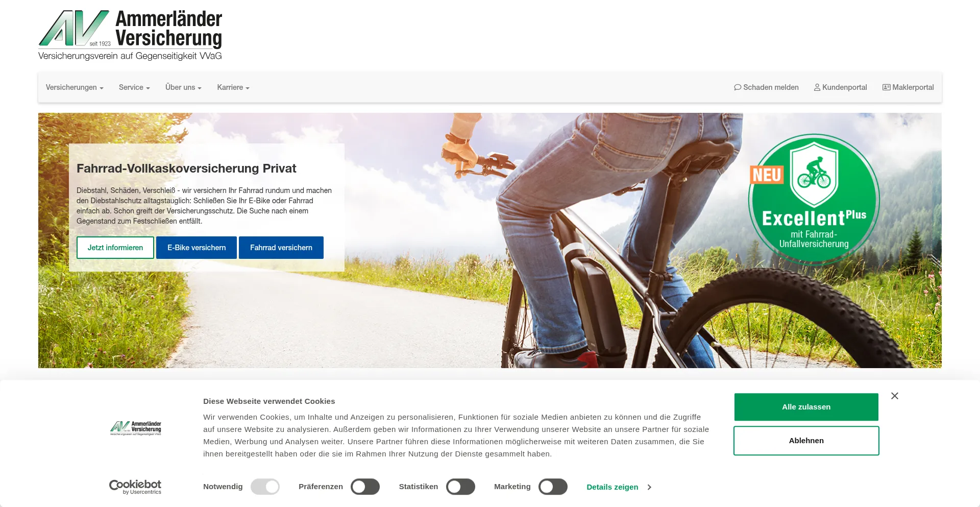Open the Über uns menu
Screen dimensions: 980x507
coord(183,87)
